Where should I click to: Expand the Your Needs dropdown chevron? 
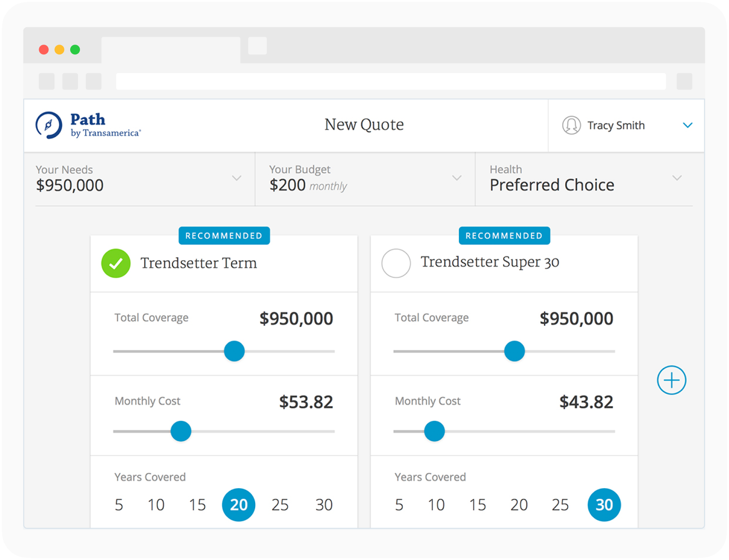tap(236, 178)
